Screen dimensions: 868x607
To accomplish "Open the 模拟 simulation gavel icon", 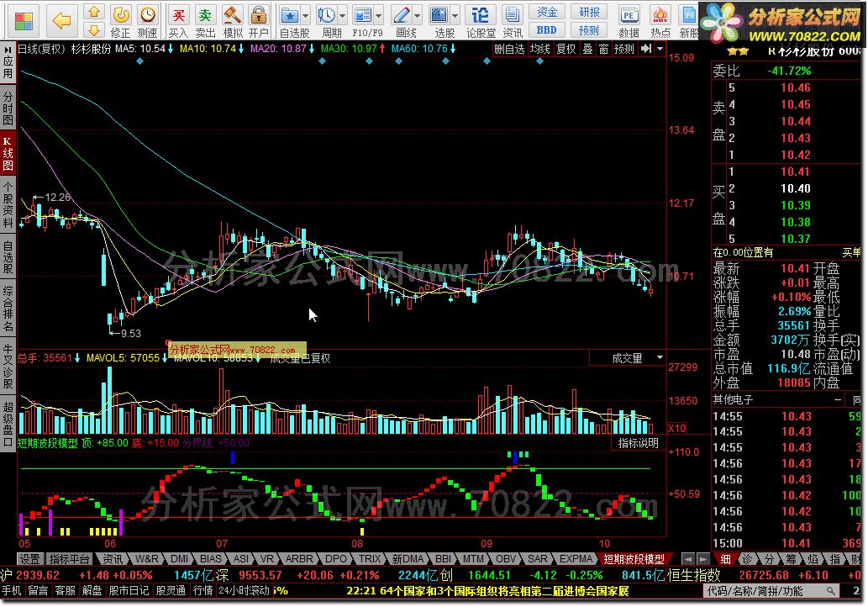I will point(233,21).
